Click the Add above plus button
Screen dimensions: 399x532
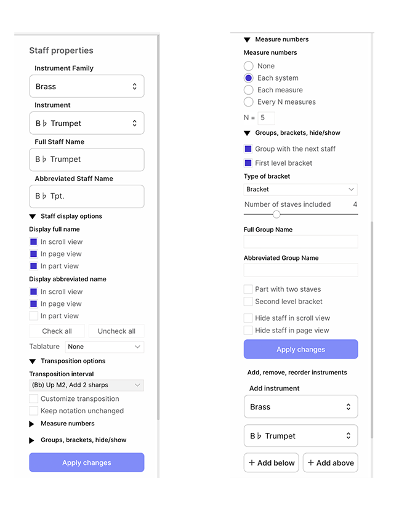point(331,463)
